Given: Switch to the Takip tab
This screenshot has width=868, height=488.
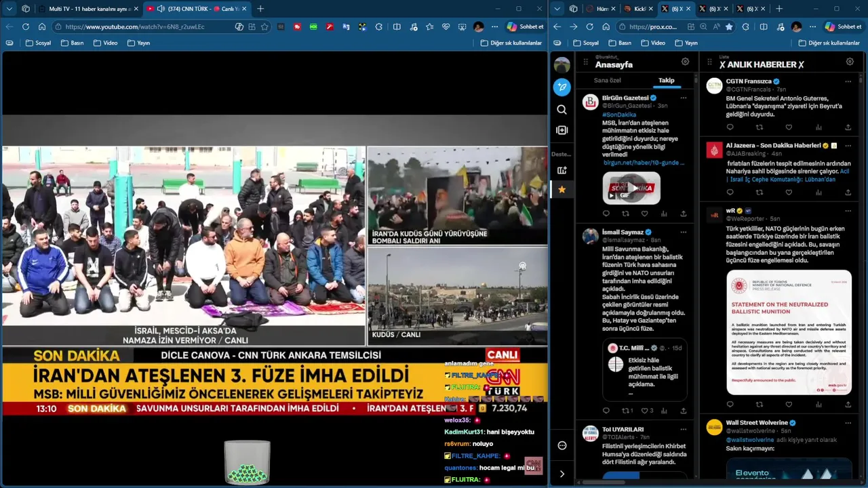Looking at the screenshot, I should (666, 81).
